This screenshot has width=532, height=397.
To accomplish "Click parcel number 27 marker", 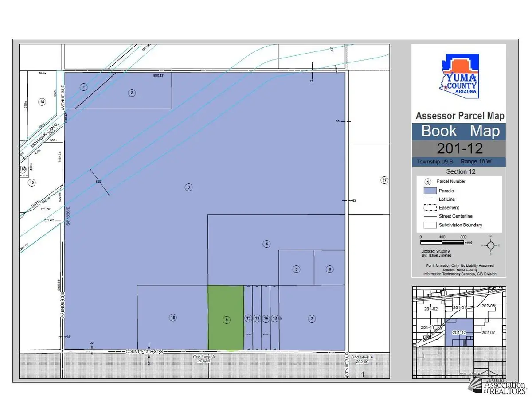I will point(384,180).
